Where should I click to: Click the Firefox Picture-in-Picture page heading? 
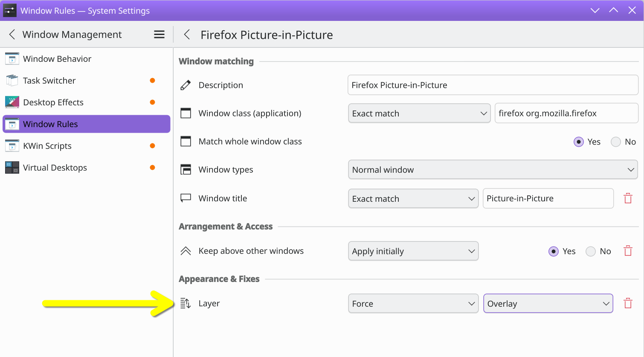(267, 35)
